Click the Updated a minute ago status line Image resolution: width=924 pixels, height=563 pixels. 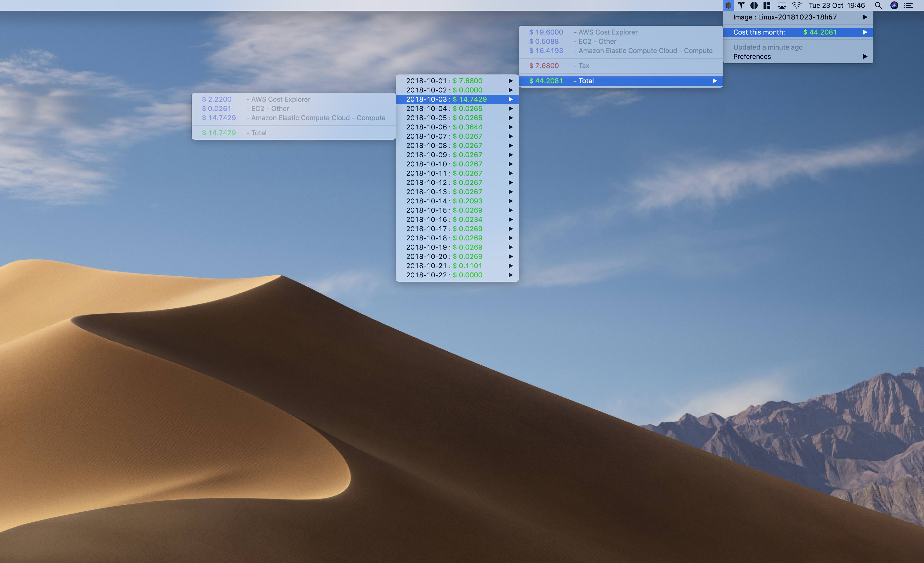click(x=768, y=47)
